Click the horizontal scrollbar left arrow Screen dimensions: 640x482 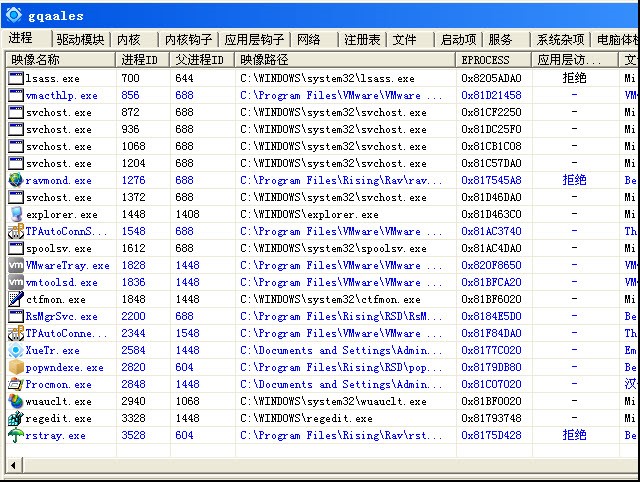13,465
